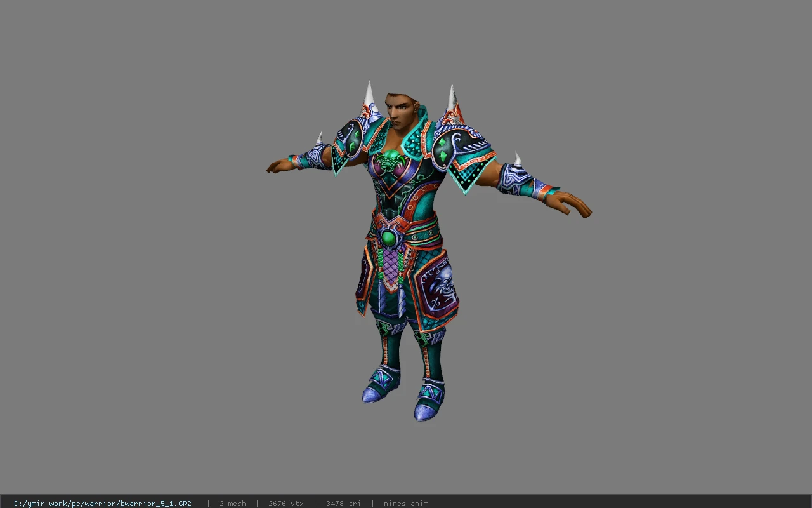Click the '2676 vtx' vertex count

[x=286, y=504]
